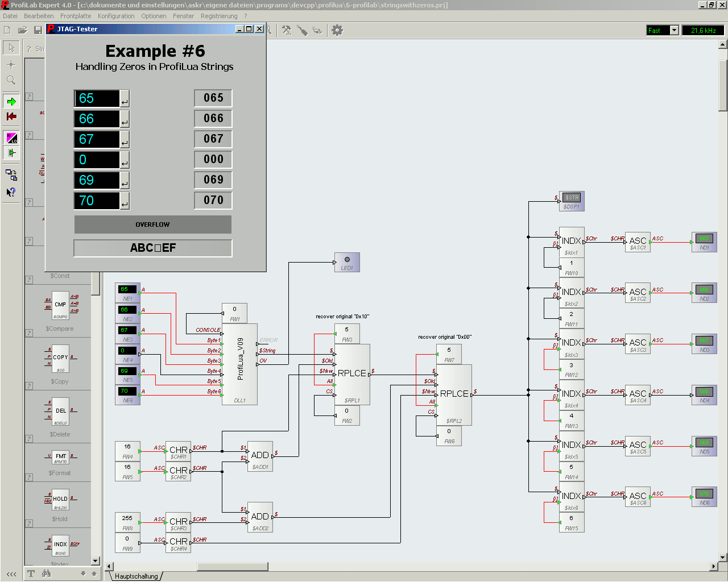Select the ProfiLua_V09 DLL1 block

tap(239, 364)
